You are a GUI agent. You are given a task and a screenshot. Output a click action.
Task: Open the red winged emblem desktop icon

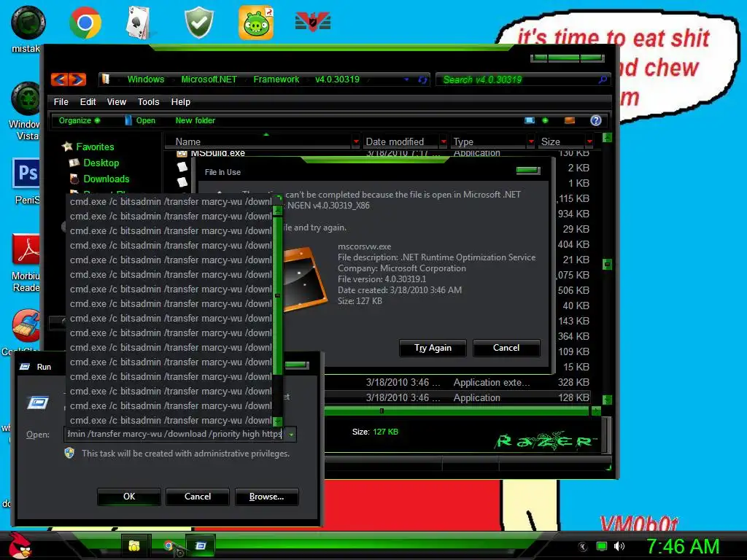pyautogui.click(x=313, y=23)
